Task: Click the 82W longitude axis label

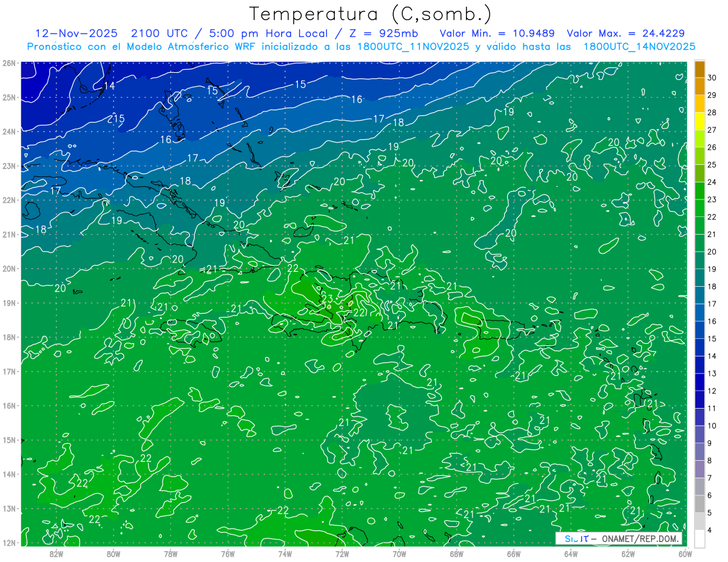Action: [56, 554]
